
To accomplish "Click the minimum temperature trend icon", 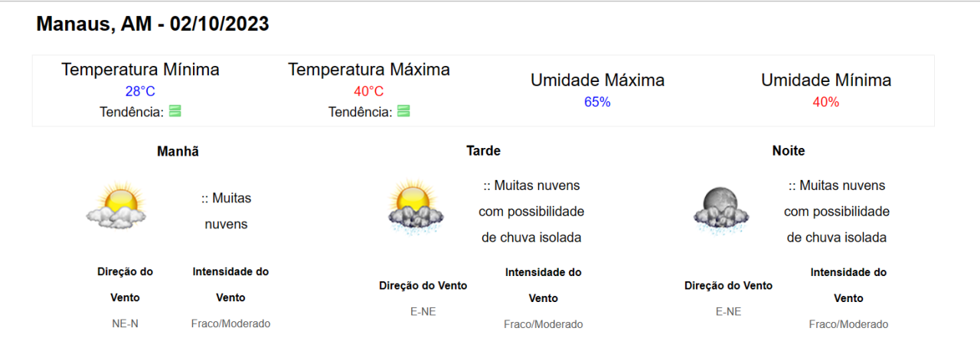I will (175, 111).
